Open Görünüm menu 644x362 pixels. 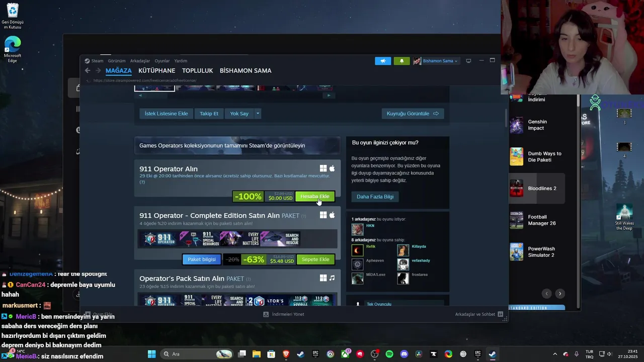coord(117,61)
